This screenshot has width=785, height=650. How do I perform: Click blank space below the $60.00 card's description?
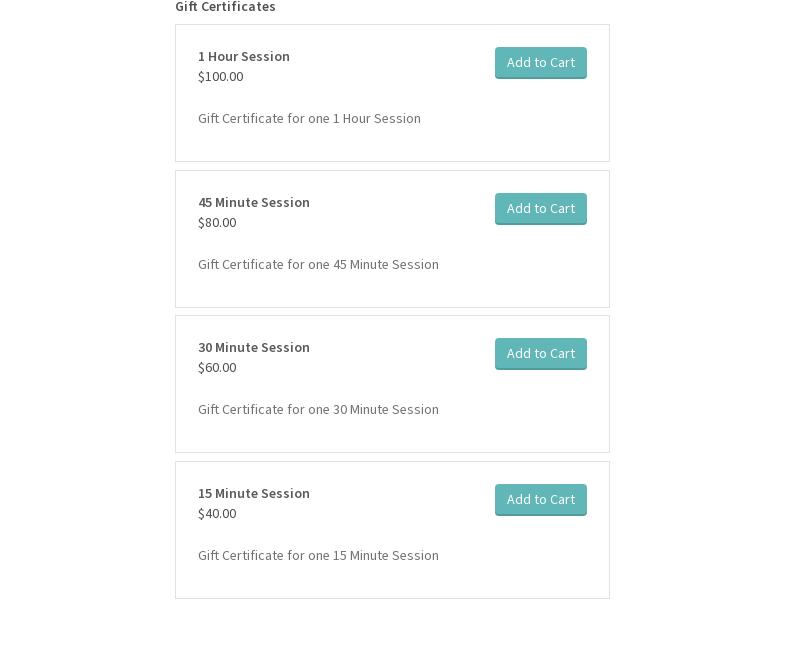pyautogui.click(x=392, y=436)
